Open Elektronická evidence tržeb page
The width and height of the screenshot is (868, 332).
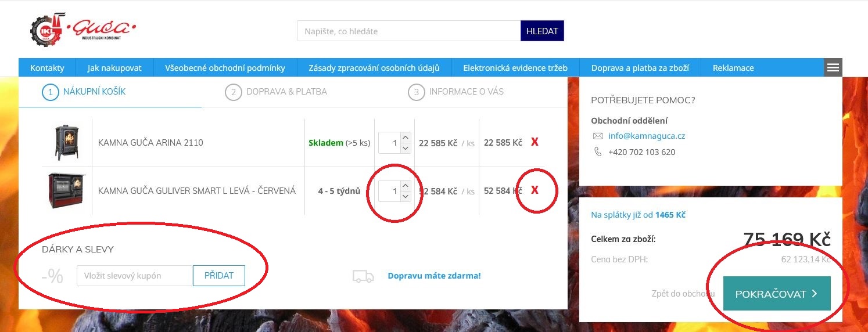[x=515, y=68]
